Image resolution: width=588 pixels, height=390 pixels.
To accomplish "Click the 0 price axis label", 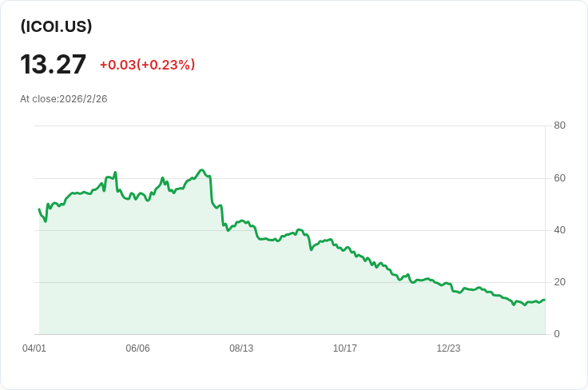I will click(557, 334).
